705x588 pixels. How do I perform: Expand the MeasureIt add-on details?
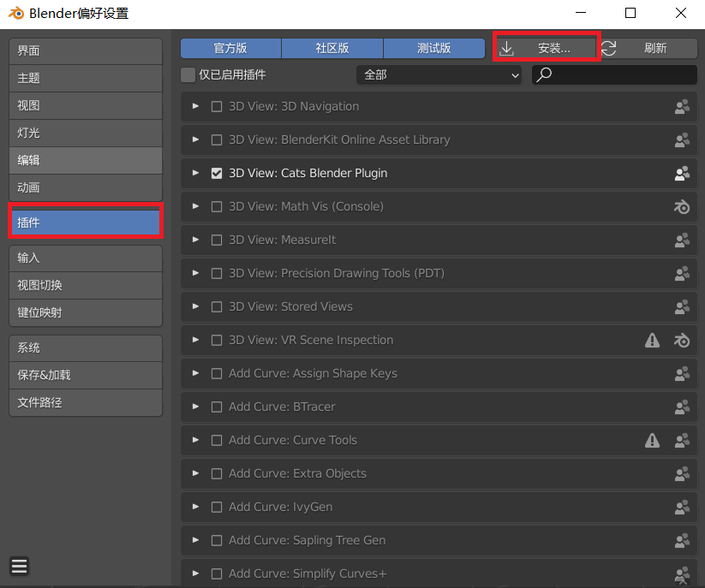pos(195,240)
